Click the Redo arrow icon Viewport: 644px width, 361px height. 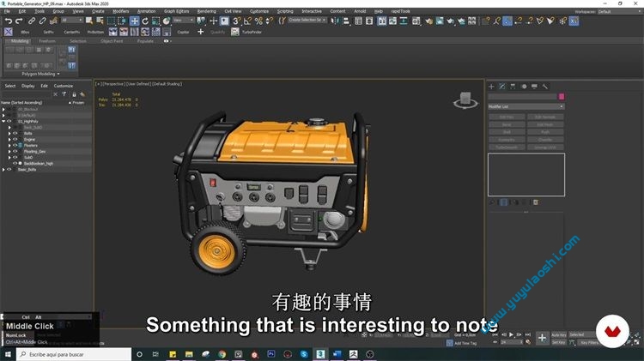pos(19,21)
